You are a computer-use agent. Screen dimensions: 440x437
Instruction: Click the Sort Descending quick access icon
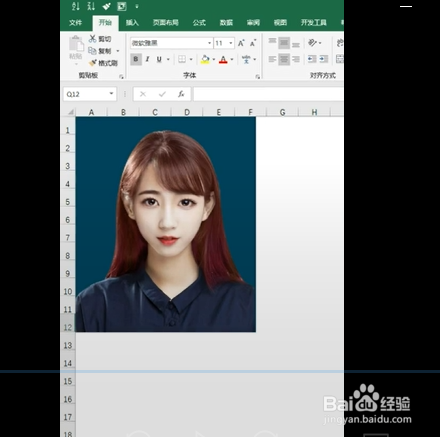91,6
